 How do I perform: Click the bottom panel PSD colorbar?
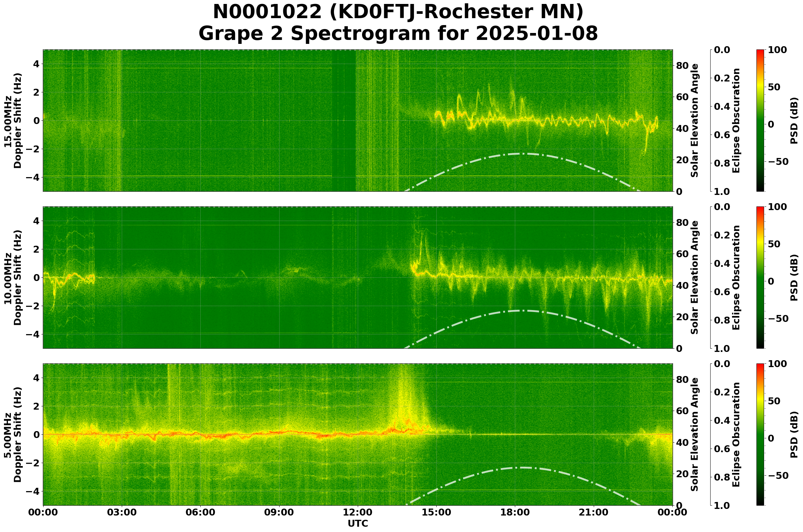(x=760, y=435)
